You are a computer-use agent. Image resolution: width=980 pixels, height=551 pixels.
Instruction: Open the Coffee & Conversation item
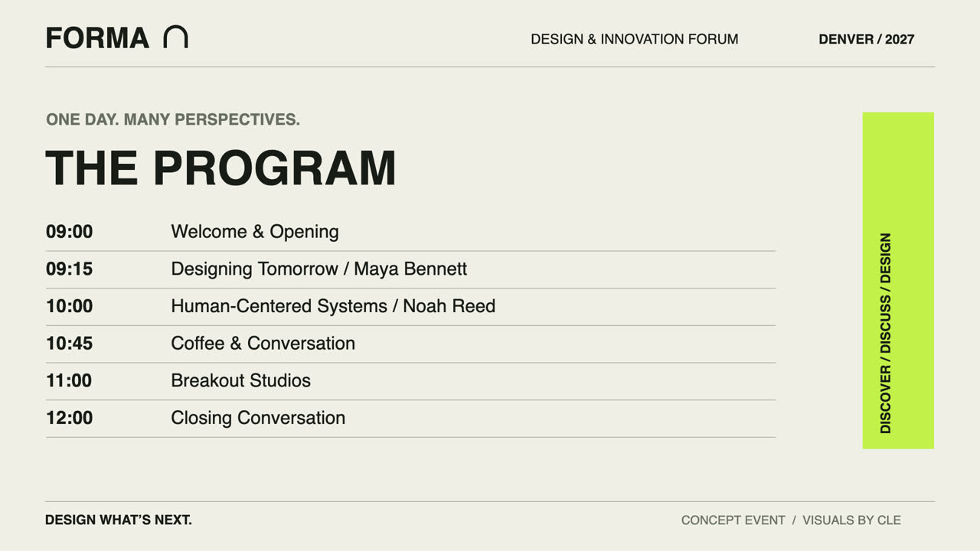[263, 344]
